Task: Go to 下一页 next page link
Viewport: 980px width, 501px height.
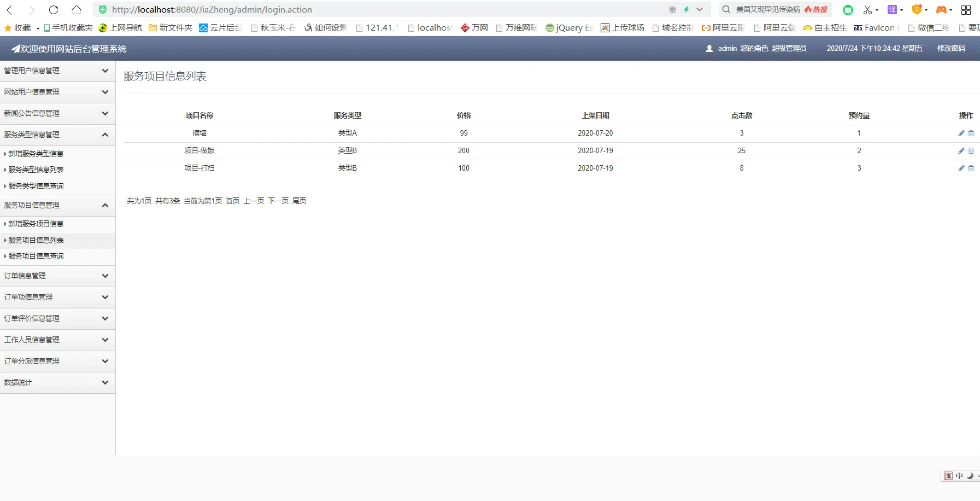Action: pyautogui.click(x=278, y=201)
